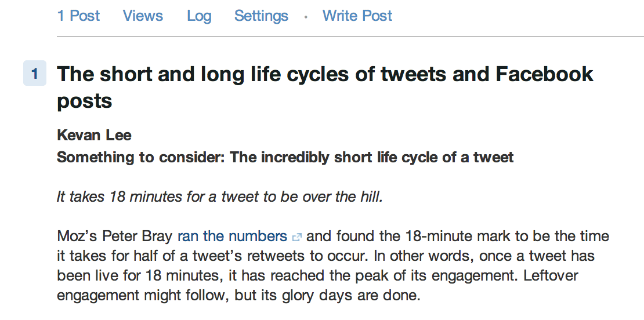644x320 pixels.
Task: Click the italic line 'It takes 18 minutes'
Action: tap(220, 197)
